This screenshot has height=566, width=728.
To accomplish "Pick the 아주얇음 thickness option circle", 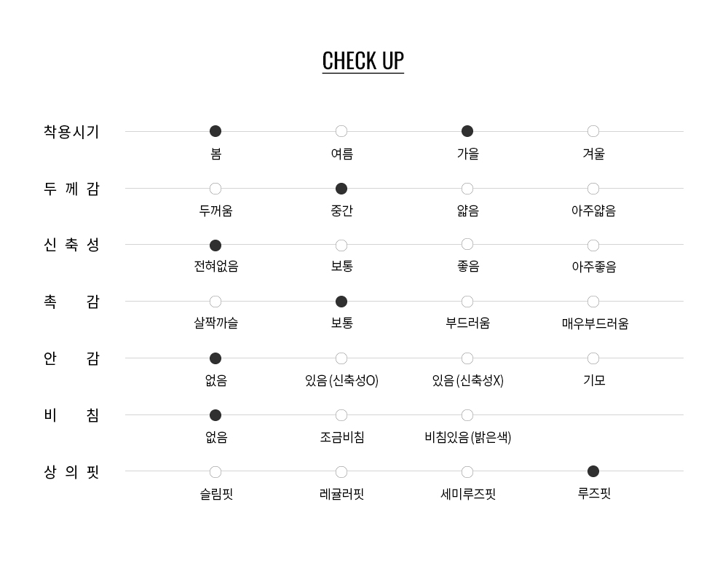I will [x=593, y=189].
